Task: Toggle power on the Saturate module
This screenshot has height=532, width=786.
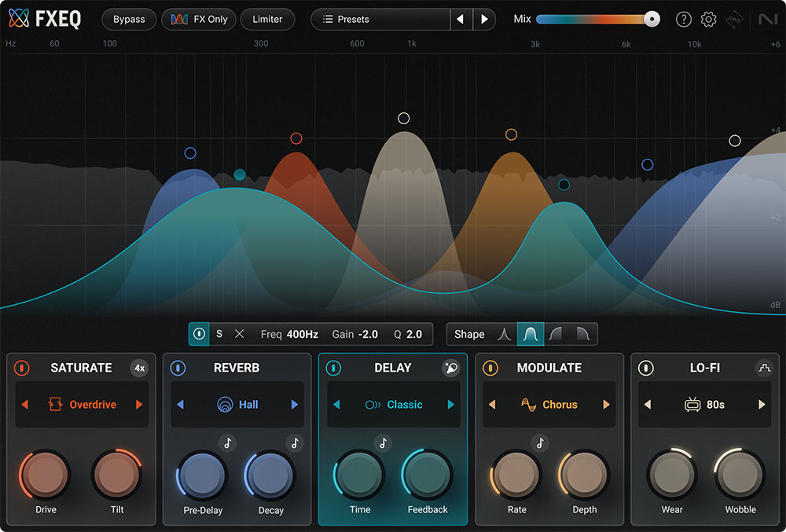Action: (22, 367)
